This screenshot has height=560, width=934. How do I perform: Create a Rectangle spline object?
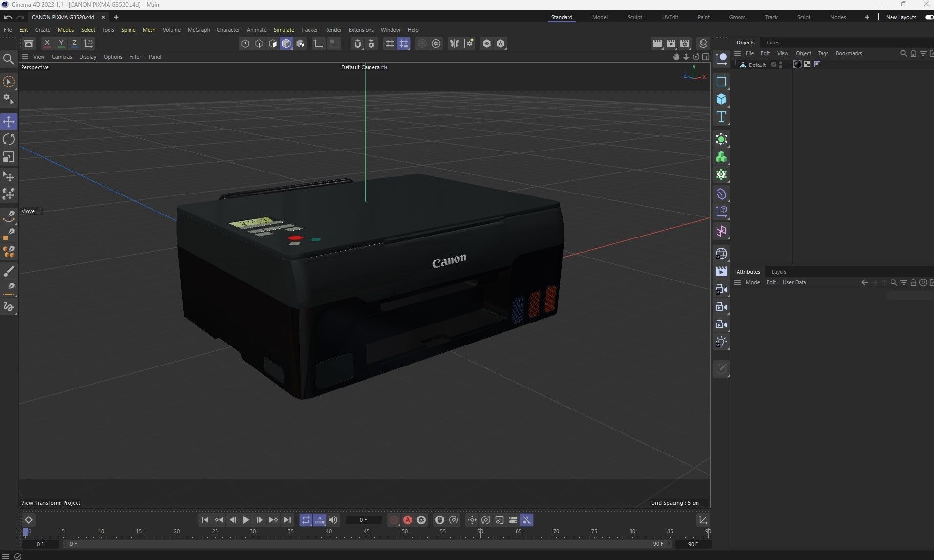[x=721, y=82]
